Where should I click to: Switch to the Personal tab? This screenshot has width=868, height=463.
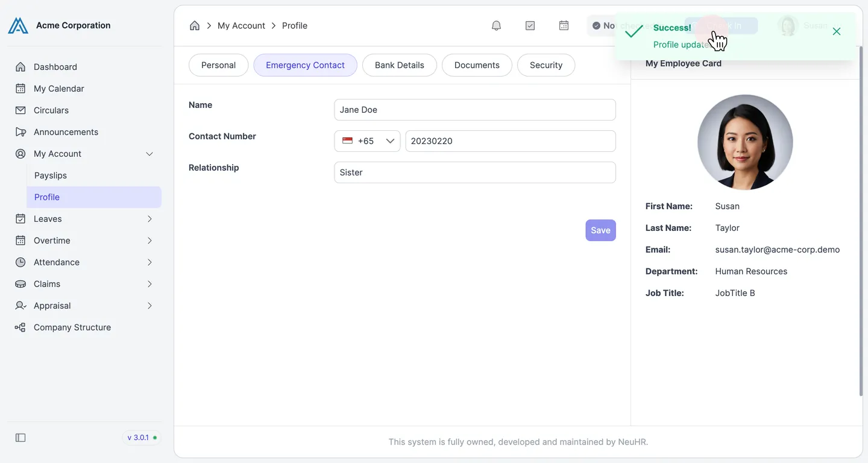[x=218, y=65]
